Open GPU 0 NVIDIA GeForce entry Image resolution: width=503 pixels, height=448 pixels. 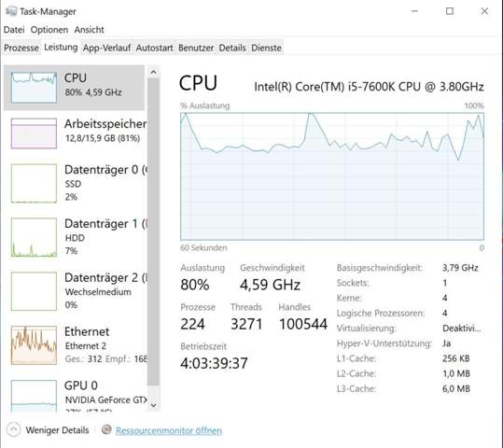click(x=75, y=394)
